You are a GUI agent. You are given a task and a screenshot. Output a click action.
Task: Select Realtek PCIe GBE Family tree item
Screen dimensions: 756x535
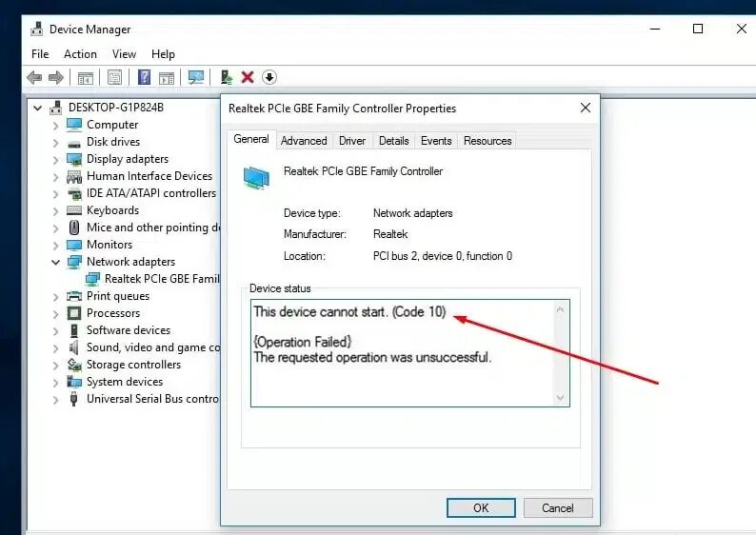[162, 279]
